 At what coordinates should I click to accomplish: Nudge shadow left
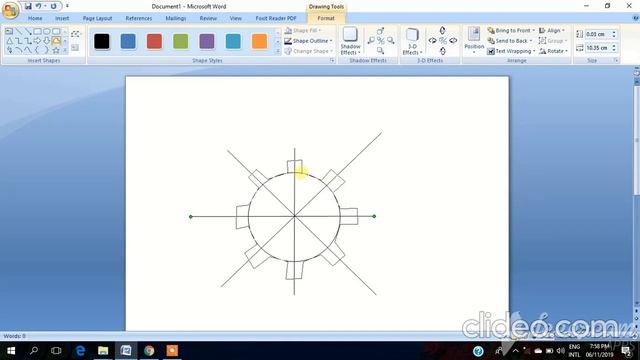click(371, 40)
